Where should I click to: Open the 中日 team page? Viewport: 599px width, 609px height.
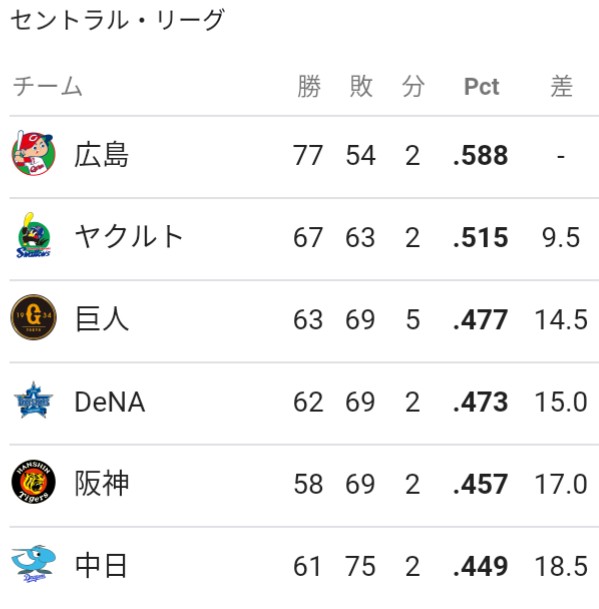click(101, 566)
